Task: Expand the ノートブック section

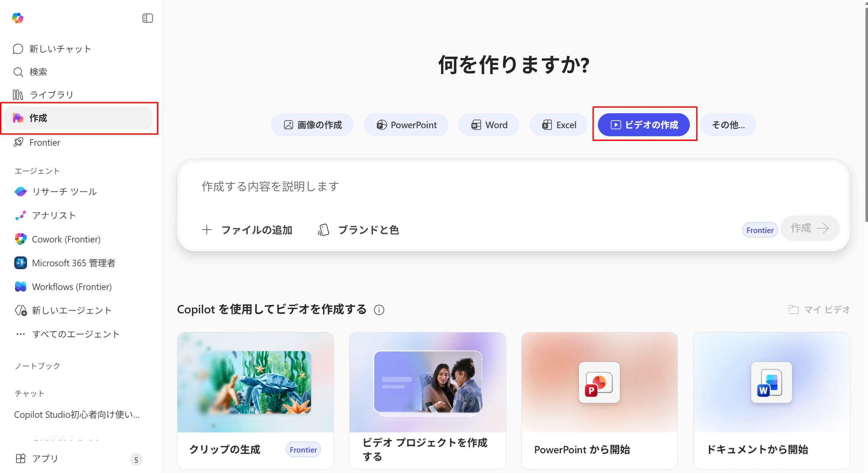Action: 37,366
